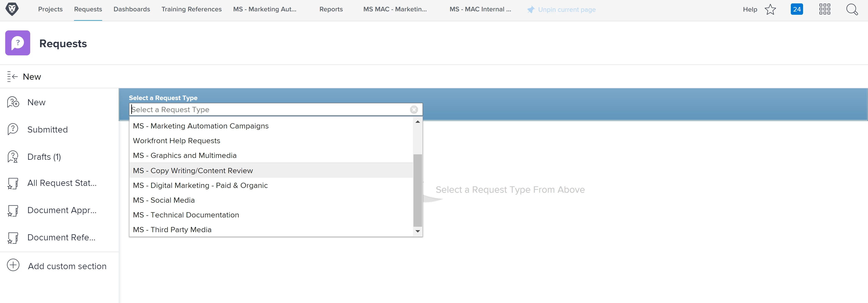
Task: Click the search magnifier icon
Action: (x=851, y=10)
